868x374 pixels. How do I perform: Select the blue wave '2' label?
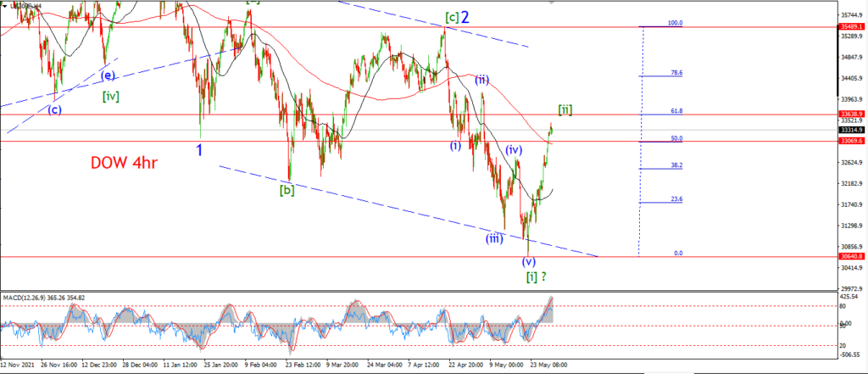pyautogui.click(x=465, y=17)
